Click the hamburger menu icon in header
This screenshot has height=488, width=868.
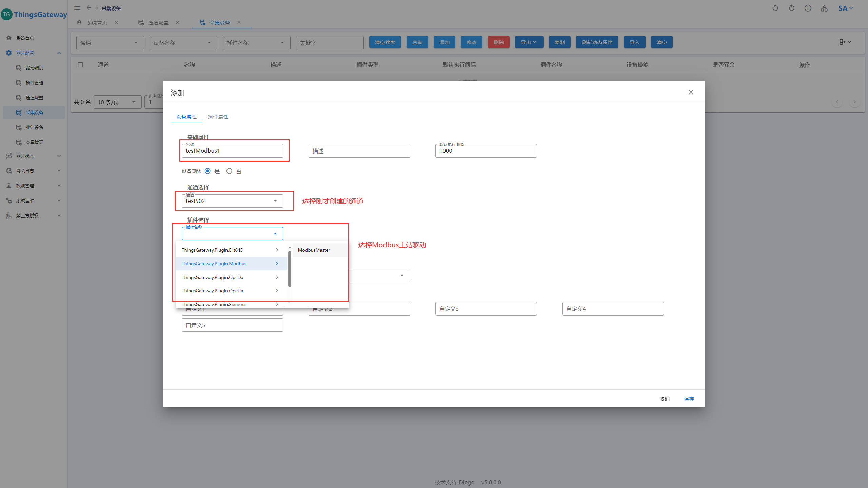click(x=77, y=8)
